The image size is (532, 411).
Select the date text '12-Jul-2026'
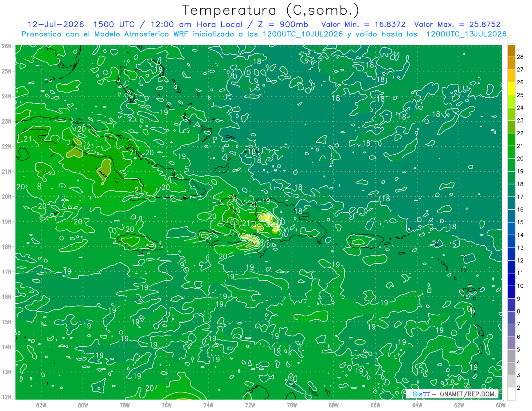click(55, 24)
